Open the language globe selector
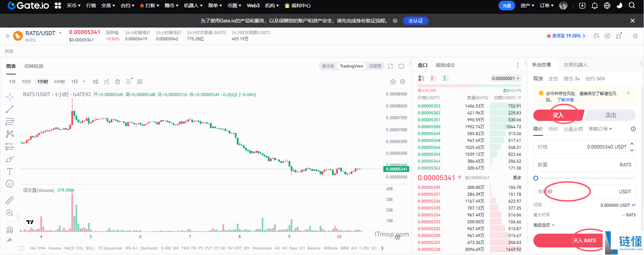This screenshot has height=255, width=644. pos(607,6)
